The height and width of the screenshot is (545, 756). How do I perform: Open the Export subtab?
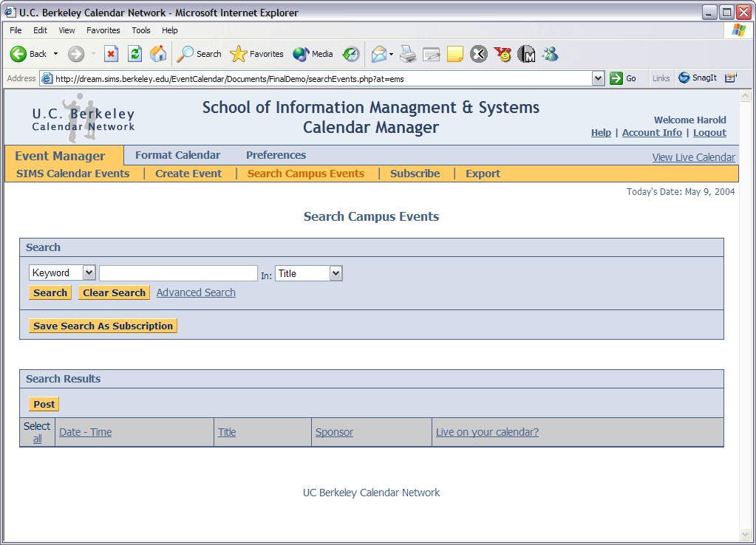click(x=483, y=174)
